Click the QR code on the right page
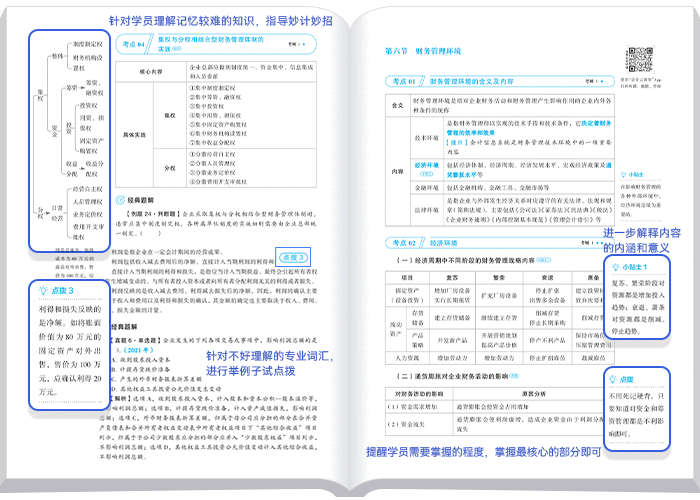 pyautogui.click(x=638, y=58)
